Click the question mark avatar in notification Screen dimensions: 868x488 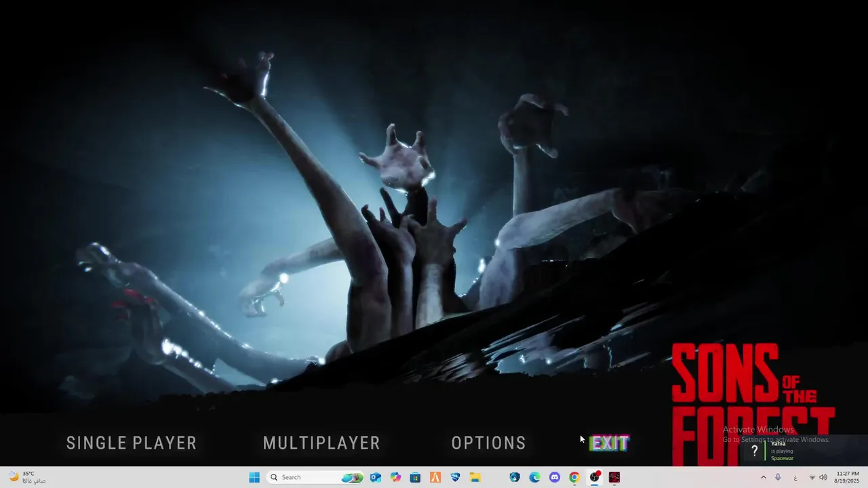(x=754, y=451)
